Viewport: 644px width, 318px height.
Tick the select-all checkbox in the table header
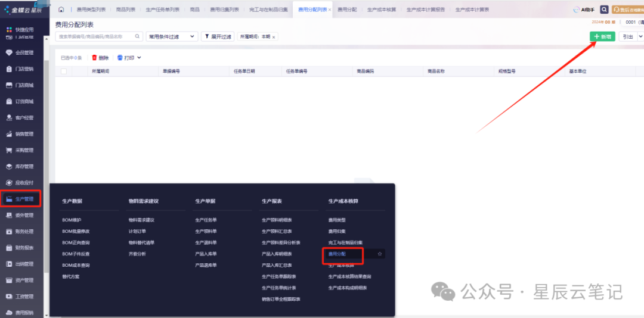[x=64, y=71]
